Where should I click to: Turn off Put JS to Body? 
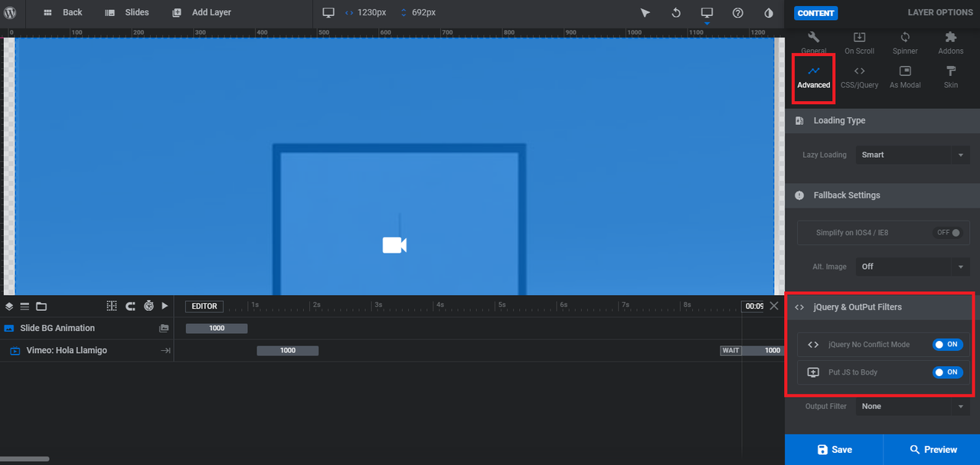click(x=947, y=372)
